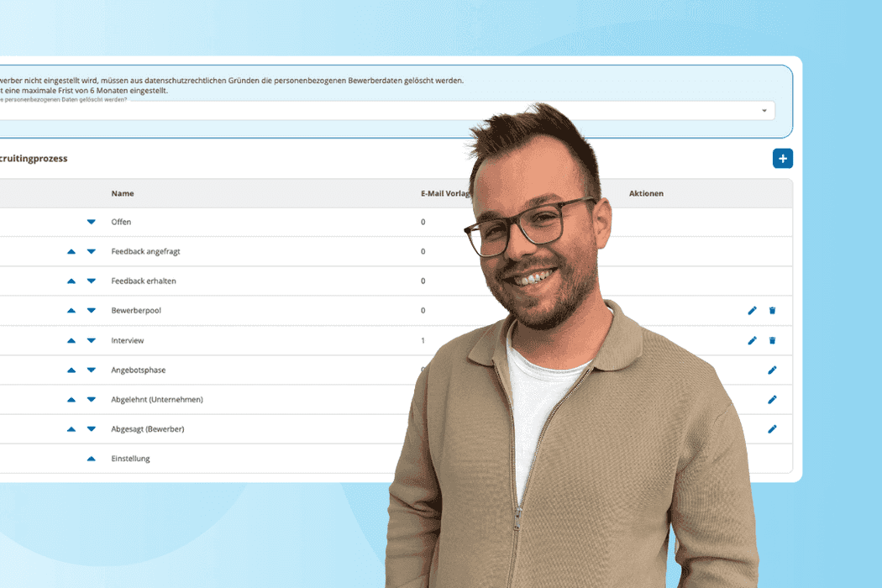This screenshot has width=882, height=588.
Task: Move the Feedback erhalten stage up
Action: [71, 281]
